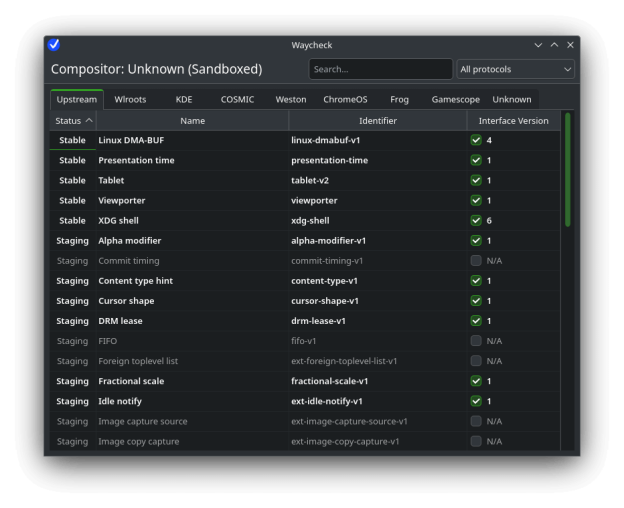Open the COSMIC tab

tap(237, 100)
